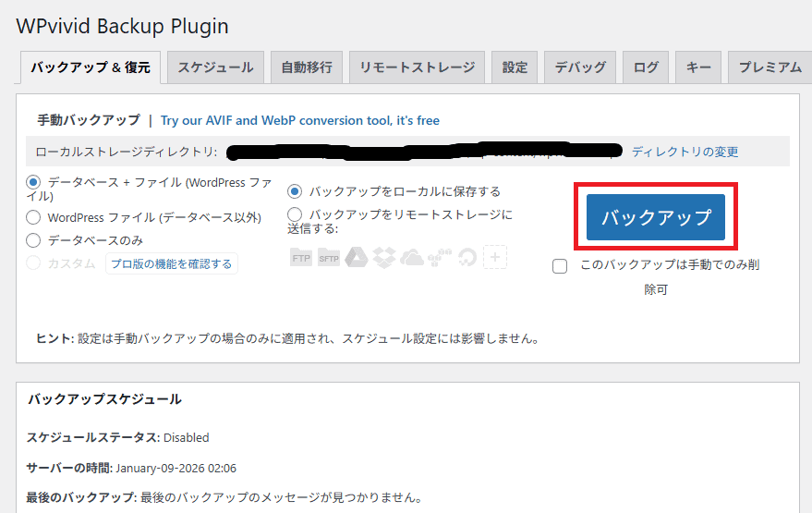Viewport: 812px width, 513px height.
Task: Click the plus icon to add remote storage
Action: pyautogui.click(x=495, y=257)
